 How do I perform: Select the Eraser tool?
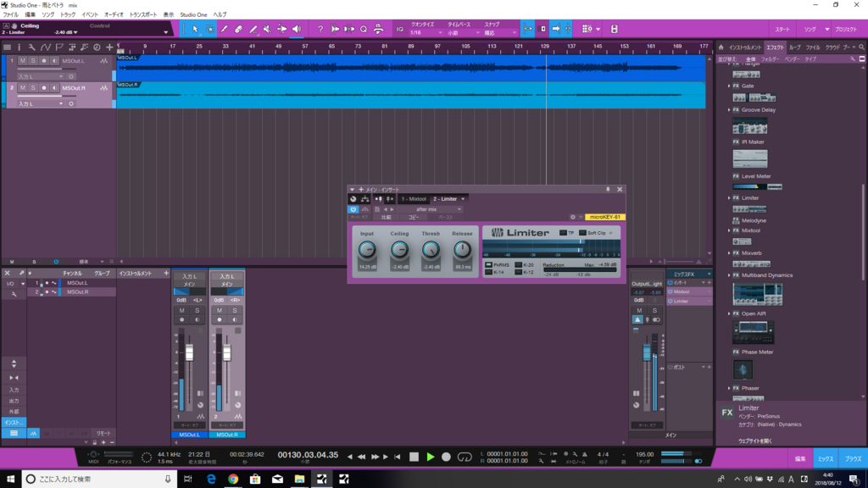pyautogui.click(x=238, y=29)
